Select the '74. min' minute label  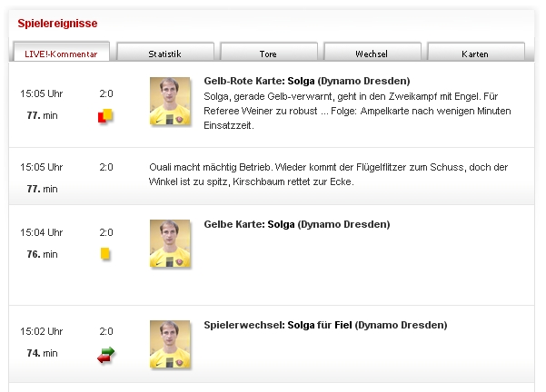tap(42, 354)
